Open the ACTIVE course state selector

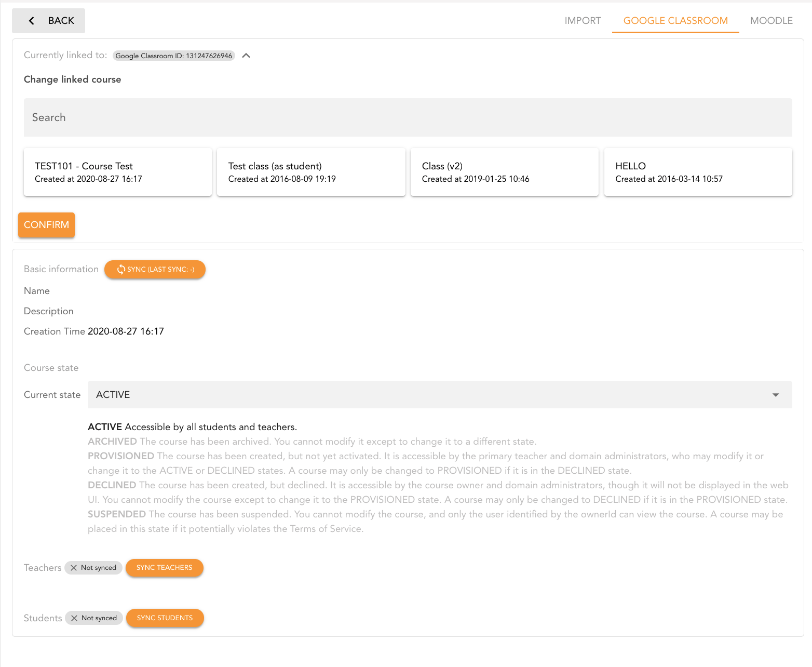pos(440,395)
